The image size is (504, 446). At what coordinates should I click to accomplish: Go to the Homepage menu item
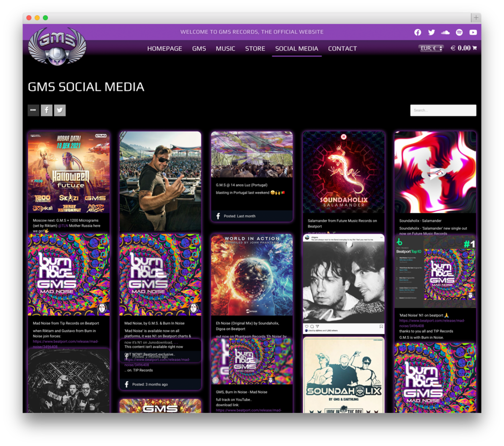tap(164, 49)
